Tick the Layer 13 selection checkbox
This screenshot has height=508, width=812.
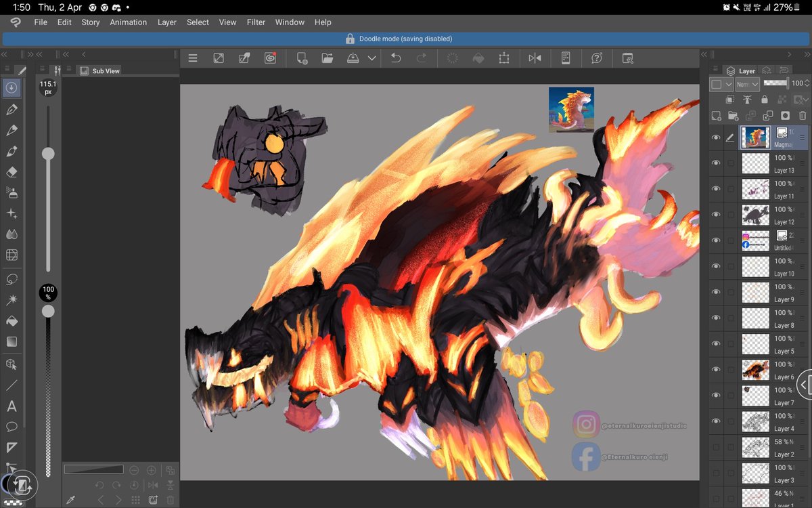coord(730,163)
